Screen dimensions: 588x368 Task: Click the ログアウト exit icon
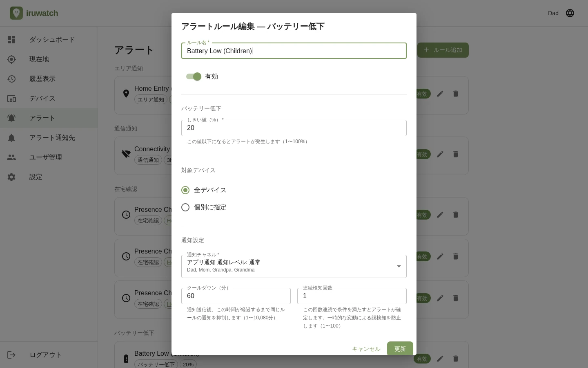(x=11, y=355)
